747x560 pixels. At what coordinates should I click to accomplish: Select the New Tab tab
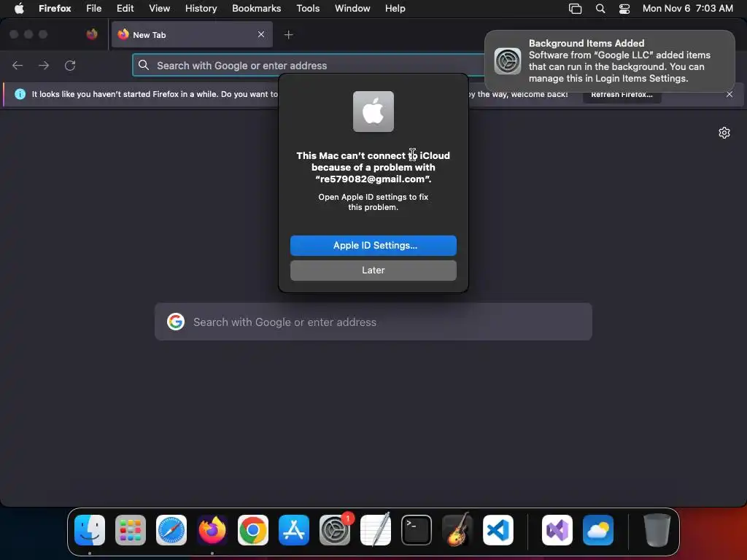click(192, 34)
